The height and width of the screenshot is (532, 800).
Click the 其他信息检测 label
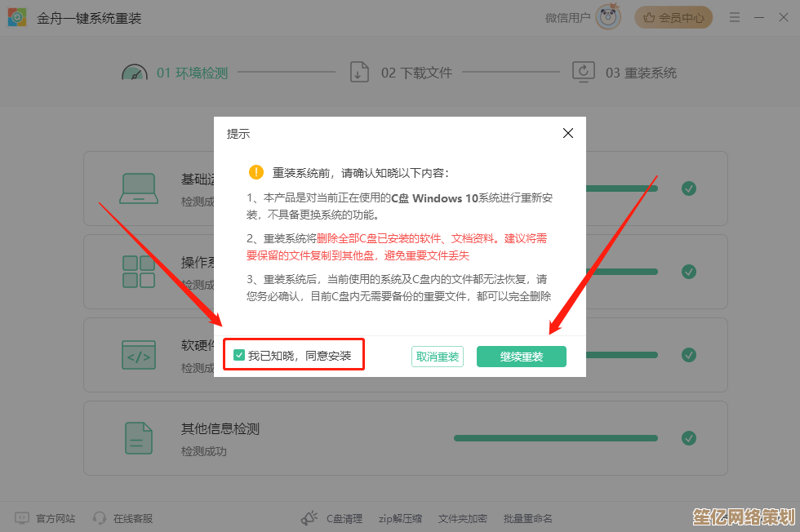pyautogui.click(x=220, y=428)
